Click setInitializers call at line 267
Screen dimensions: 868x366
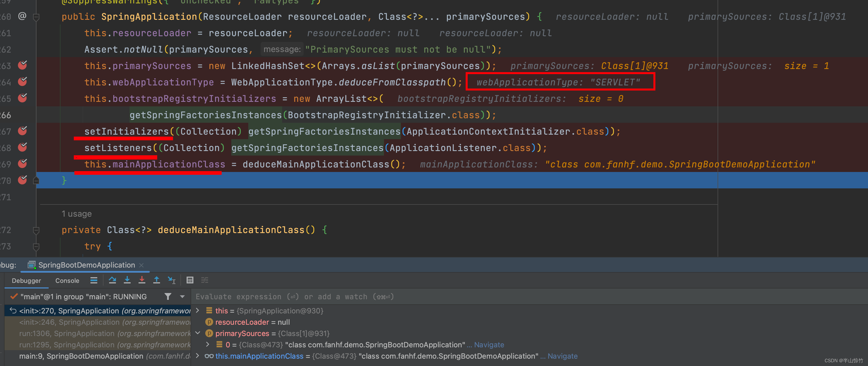click(x=126, y=132)
